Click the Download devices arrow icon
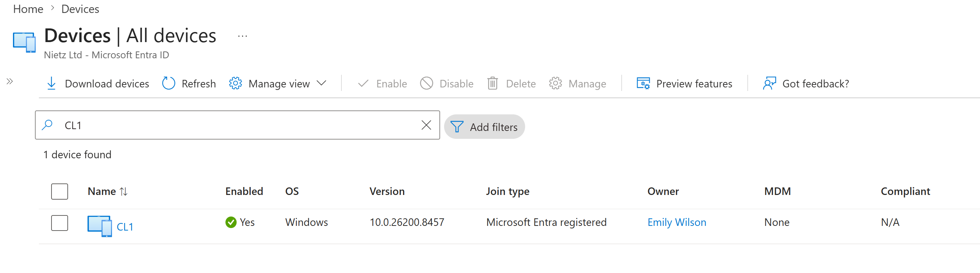The width and height of the screenshot is (980, 273). [x=52, y=83]
